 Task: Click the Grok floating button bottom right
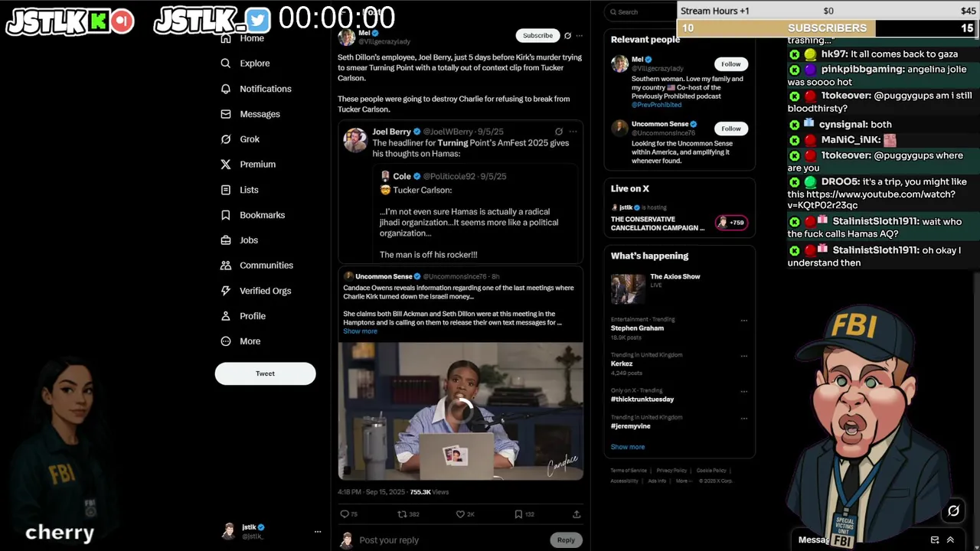[x=953, y=510]
